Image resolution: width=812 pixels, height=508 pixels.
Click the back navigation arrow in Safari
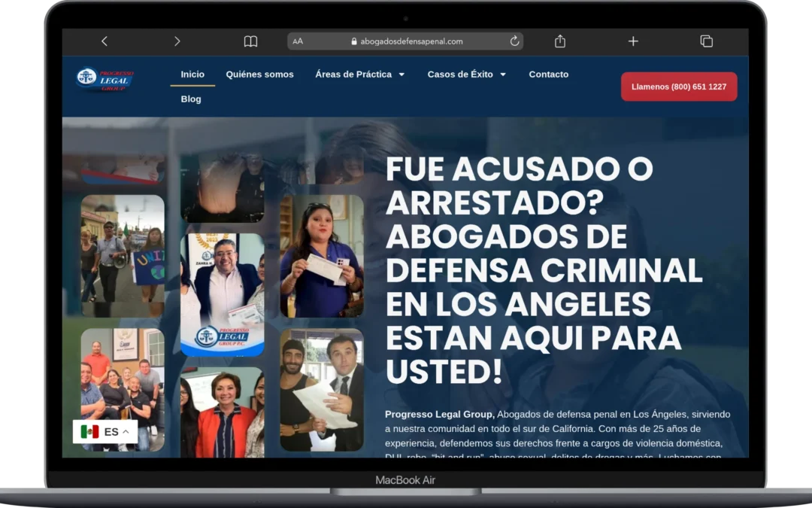[105, 41]
